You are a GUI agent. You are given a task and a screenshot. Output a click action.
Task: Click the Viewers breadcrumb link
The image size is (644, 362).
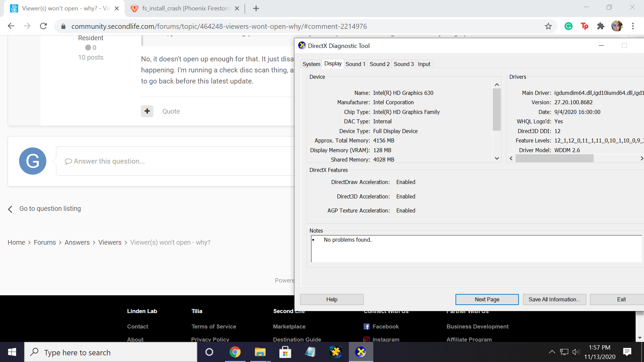pos(110,242)
